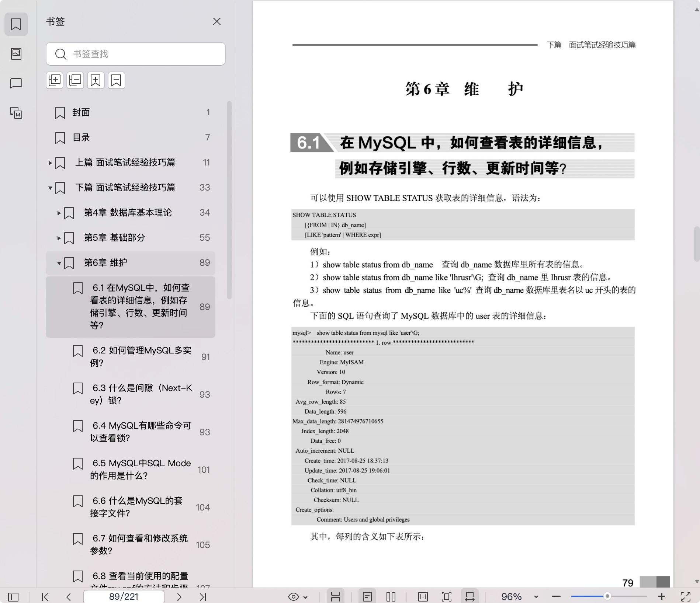
Task: Click the bookmark flag icon beside 封面
Action: coord(60,112)
